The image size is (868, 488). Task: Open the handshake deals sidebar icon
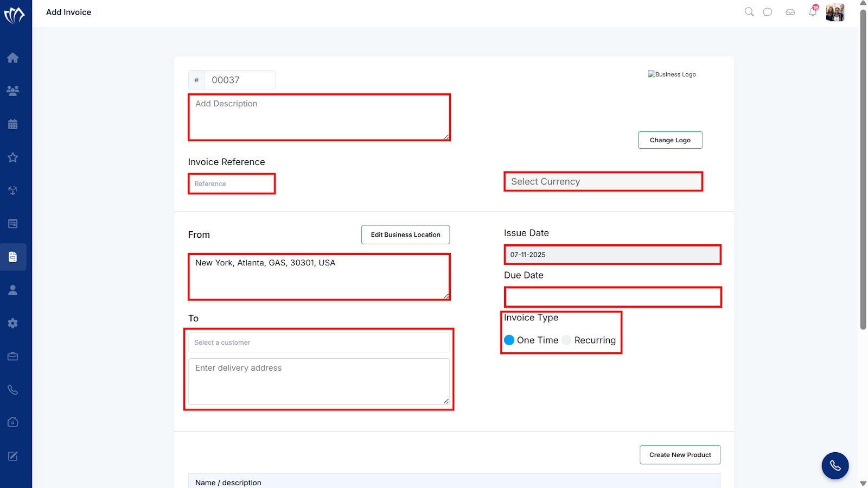click(x=13, y=191)
